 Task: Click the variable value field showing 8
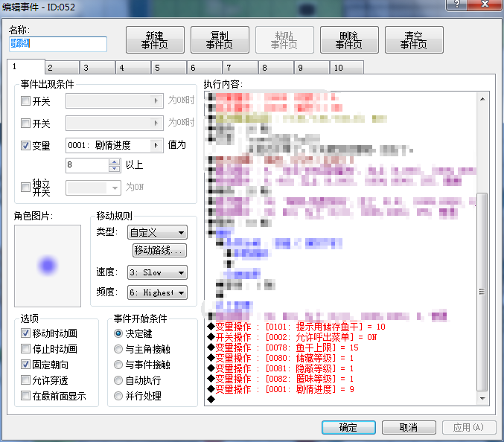click(87, 165)
